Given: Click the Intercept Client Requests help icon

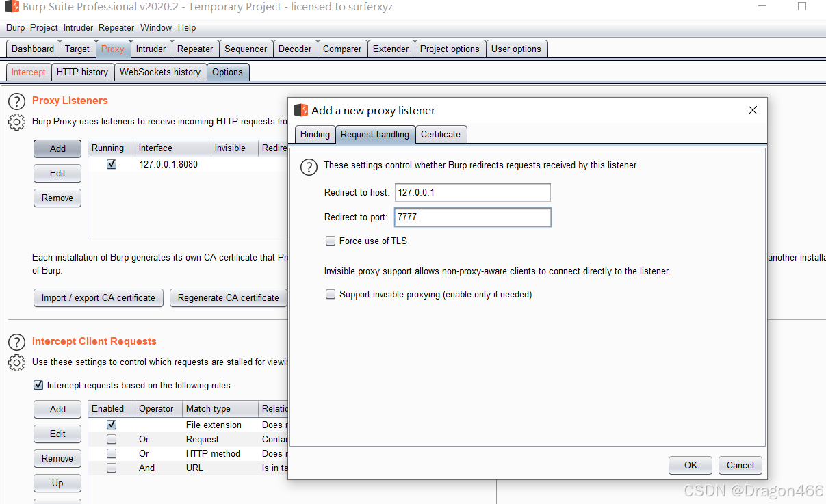Looking at the screenshot, I should (x=16, y=343).
